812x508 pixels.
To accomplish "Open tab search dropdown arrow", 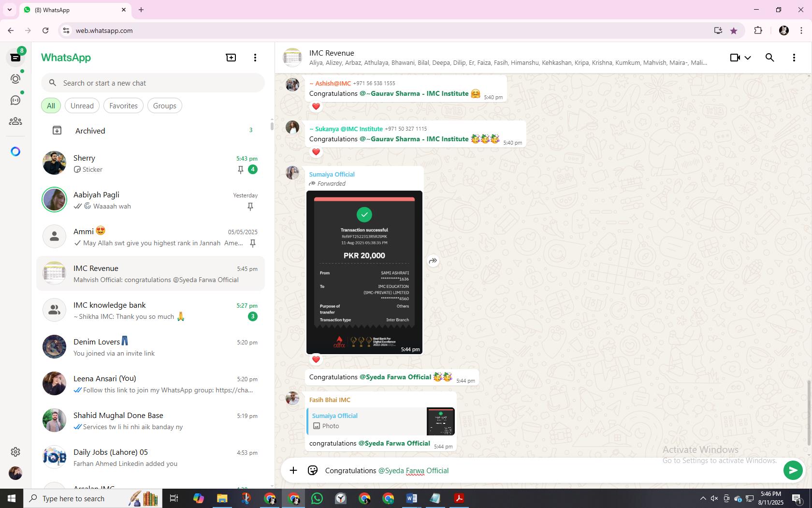I will point(9,10).
